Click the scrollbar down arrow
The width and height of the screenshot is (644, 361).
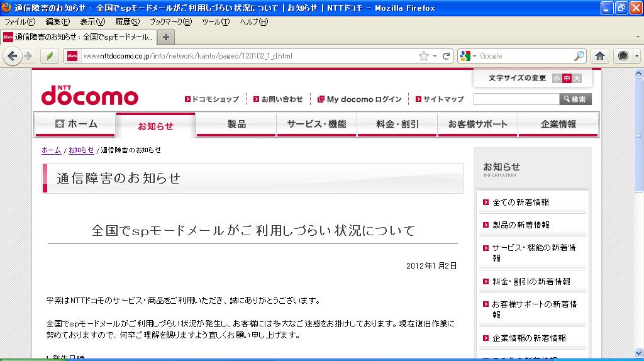pyautogui.click(x=638, y=352)
